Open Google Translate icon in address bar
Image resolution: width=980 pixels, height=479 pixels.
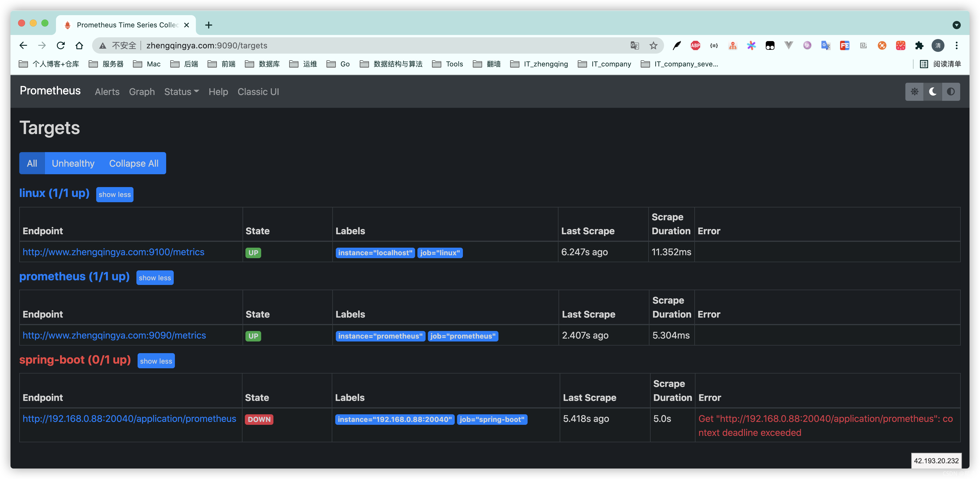coord(635,46)
